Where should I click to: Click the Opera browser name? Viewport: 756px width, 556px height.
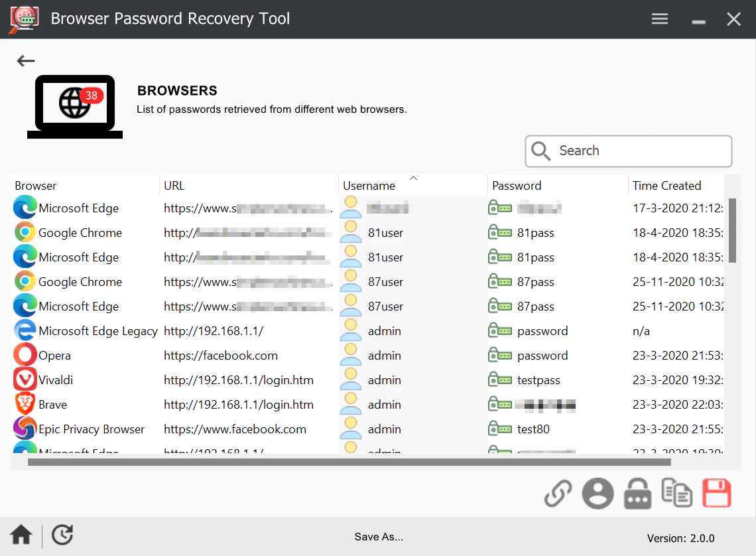(54, 356)
